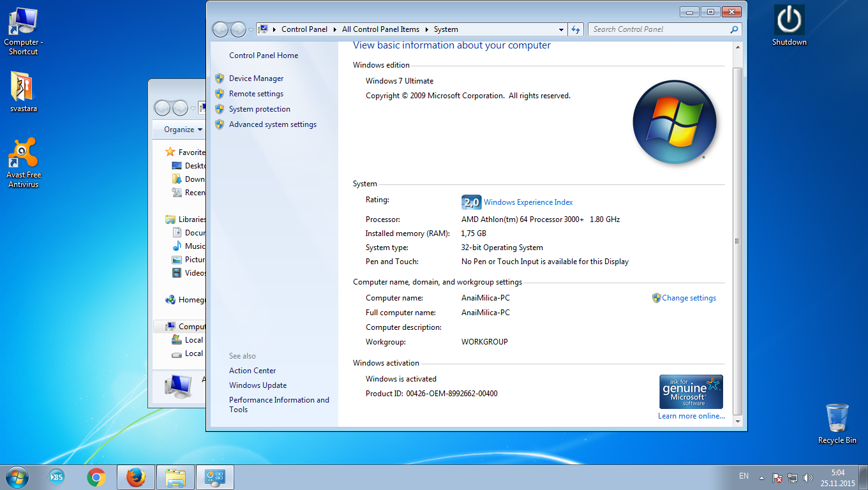This screenshot has width=868, height=490.
Task: Click the WORKGROUP value
Action: pyautogui.click(x=484, y=342)
